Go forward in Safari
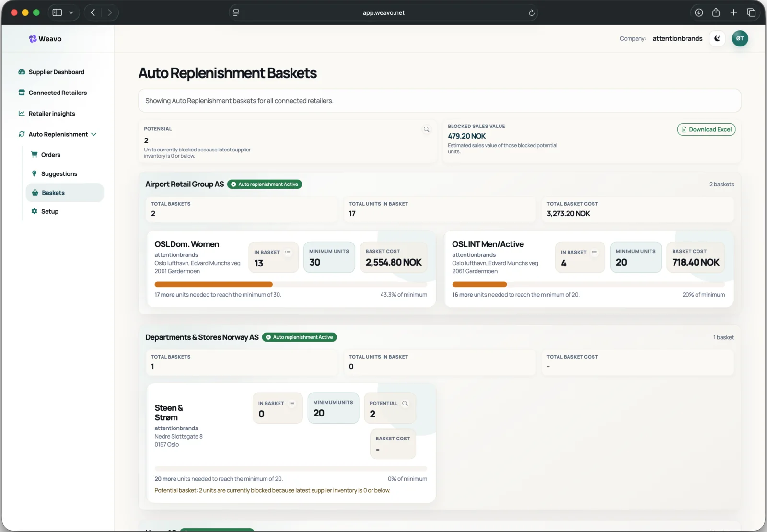 click(110, 12)
